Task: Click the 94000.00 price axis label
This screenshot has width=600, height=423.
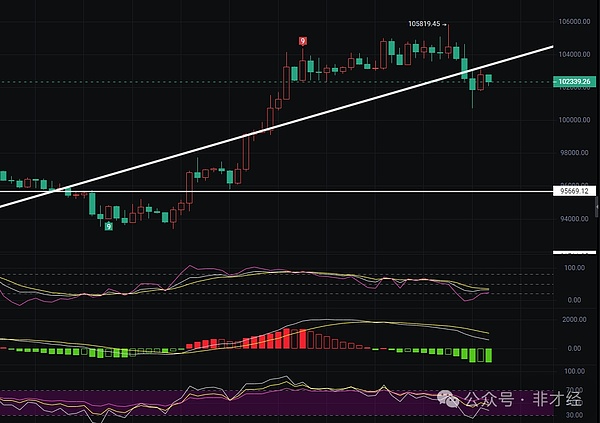Action: tap(573, 219)
